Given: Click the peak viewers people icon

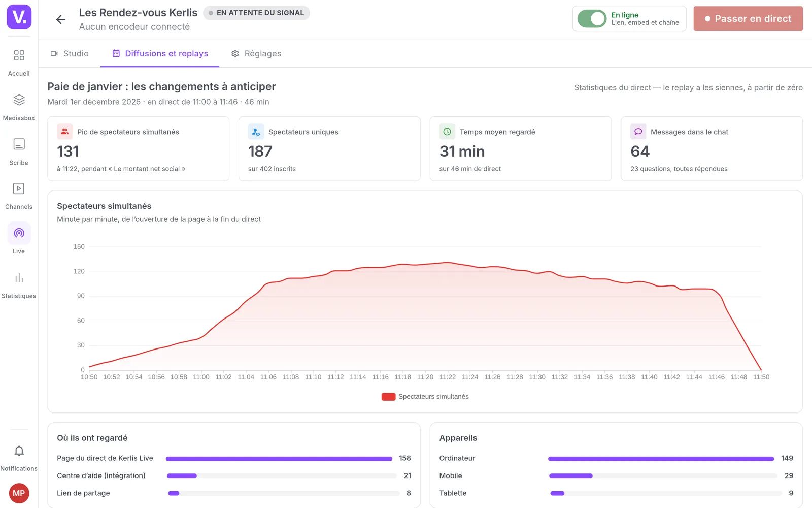Looking at the screenshot, I should coord(64,132).
